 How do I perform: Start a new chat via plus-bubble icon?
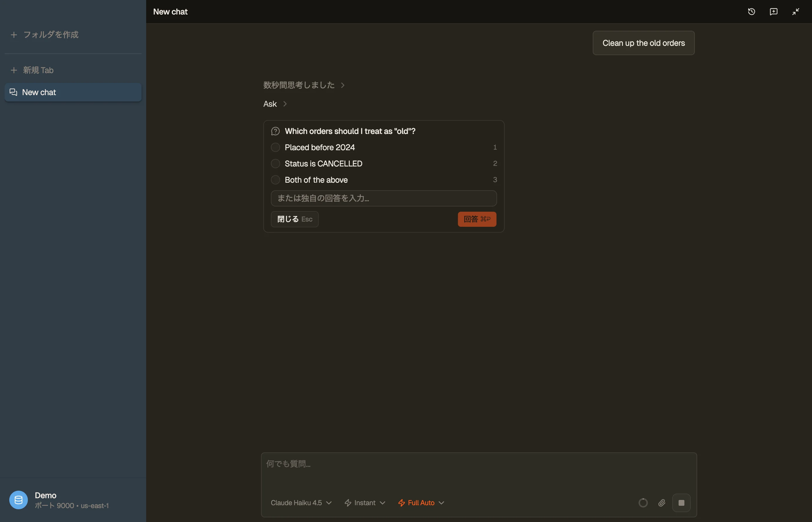[x=773, y=12]
